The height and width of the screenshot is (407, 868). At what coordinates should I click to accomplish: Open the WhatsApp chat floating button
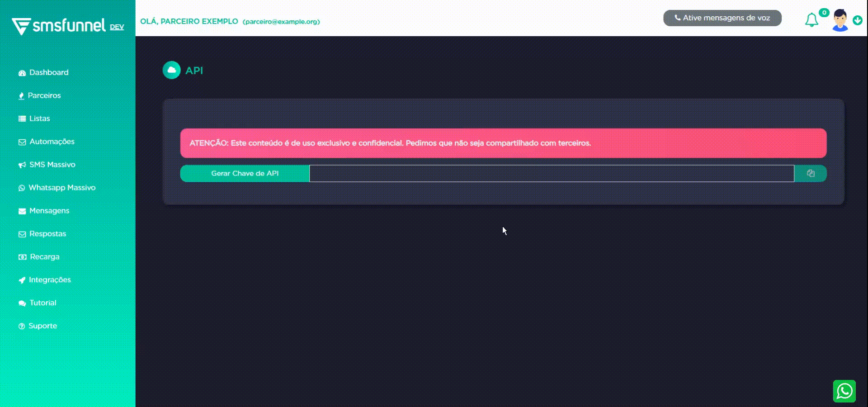tap(844, 391)
